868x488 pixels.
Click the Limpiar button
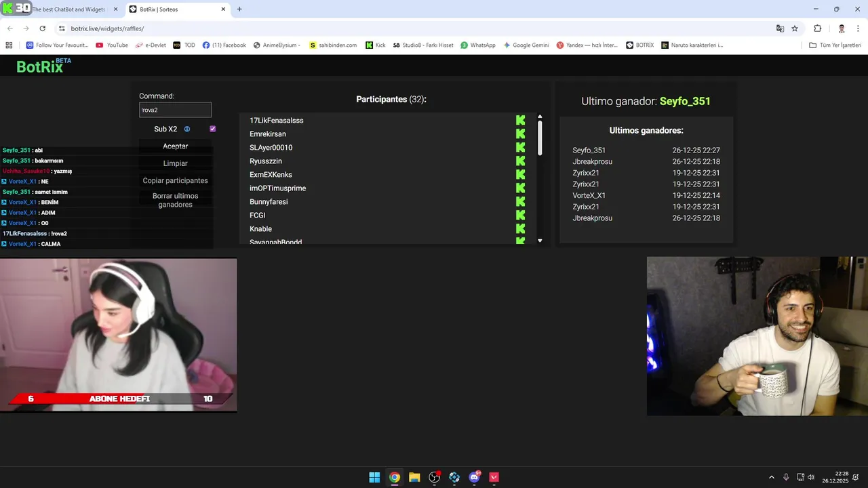(x=176, y=163)
